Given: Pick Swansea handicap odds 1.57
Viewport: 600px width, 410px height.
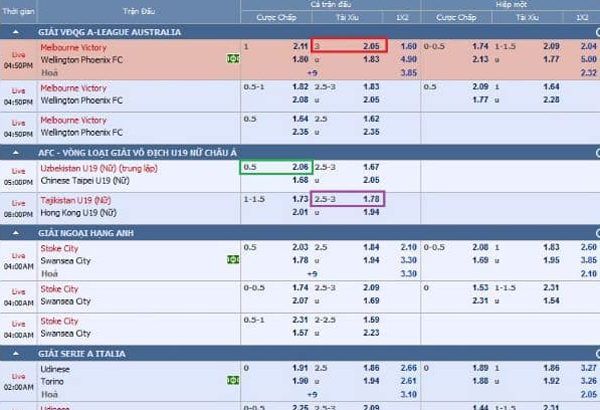Looking at the screenshot, I should (x=300, y=333).
